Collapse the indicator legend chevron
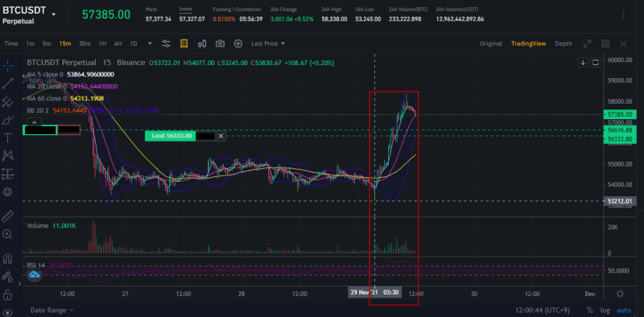Image resolution: width=644 pixels, height=317 pixels. [34, 122]
